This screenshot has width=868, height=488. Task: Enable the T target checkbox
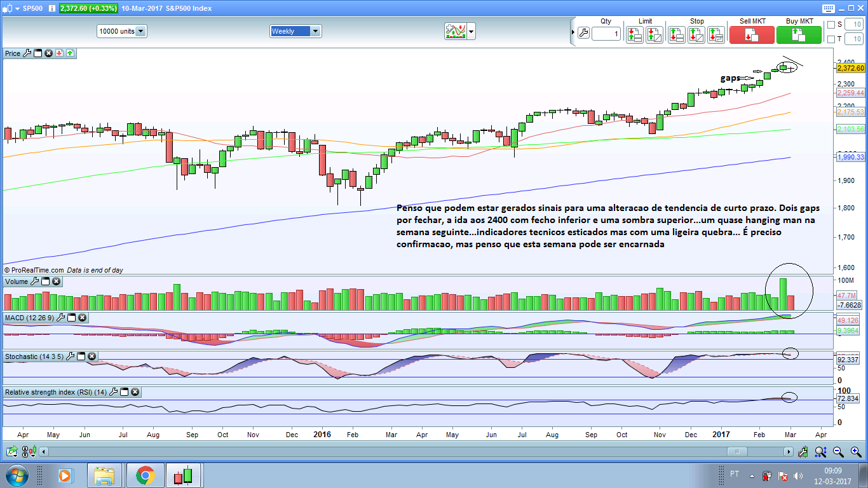pos(831,39)
